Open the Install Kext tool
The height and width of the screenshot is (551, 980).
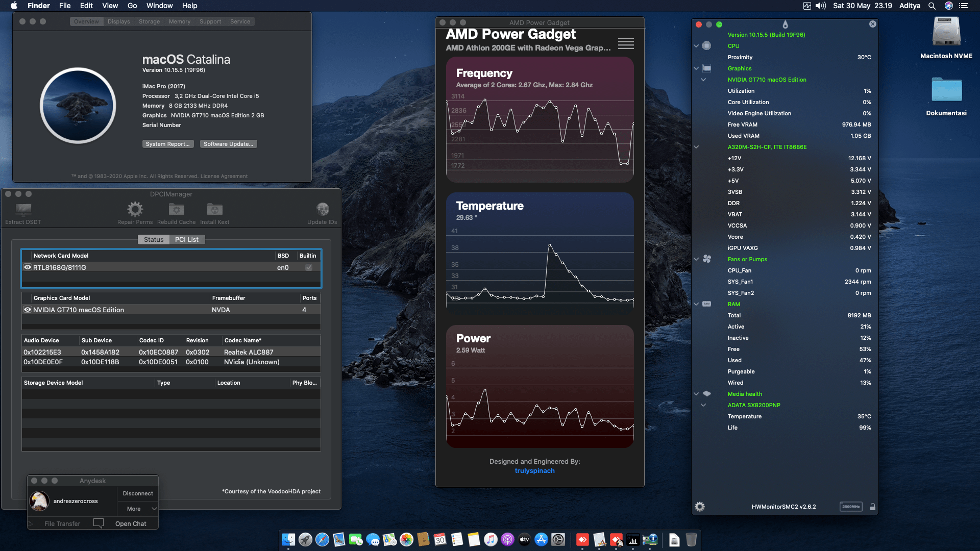coord(214,209)
